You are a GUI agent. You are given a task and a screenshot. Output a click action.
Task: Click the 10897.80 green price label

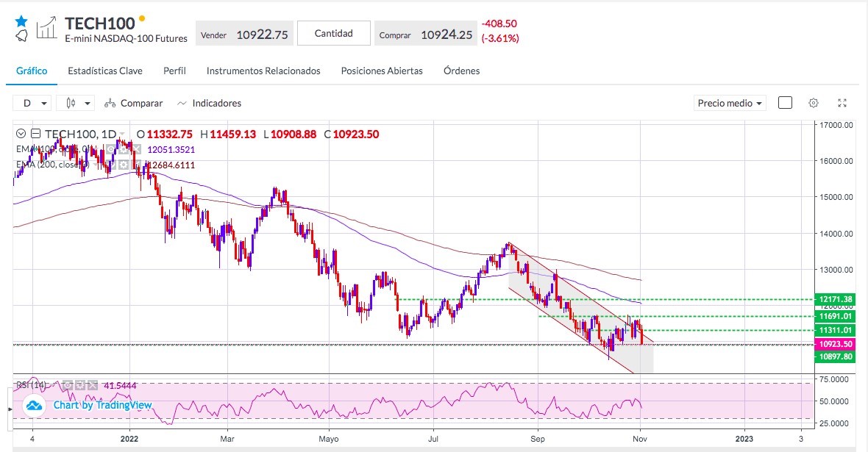point(836,357)
